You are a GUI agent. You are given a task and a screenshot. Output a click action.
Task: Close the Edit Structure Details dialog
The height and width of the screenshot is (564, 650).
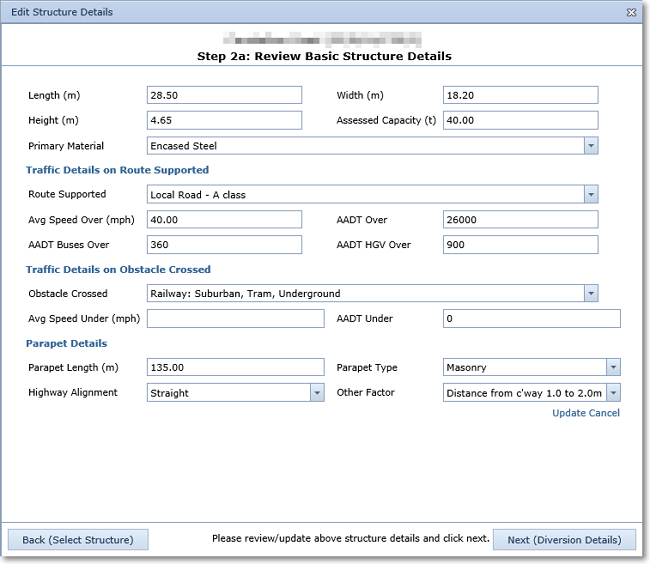[x=631, y=12]
